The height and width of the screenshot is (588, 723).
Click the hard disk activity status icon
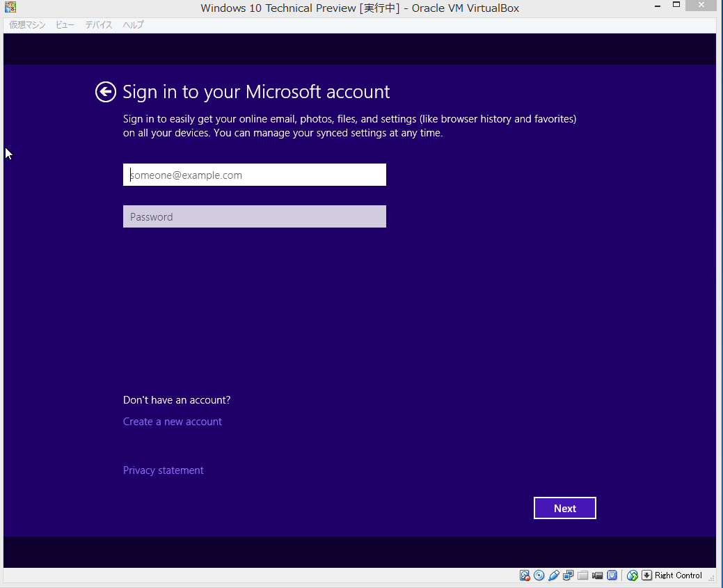point(525,575)
